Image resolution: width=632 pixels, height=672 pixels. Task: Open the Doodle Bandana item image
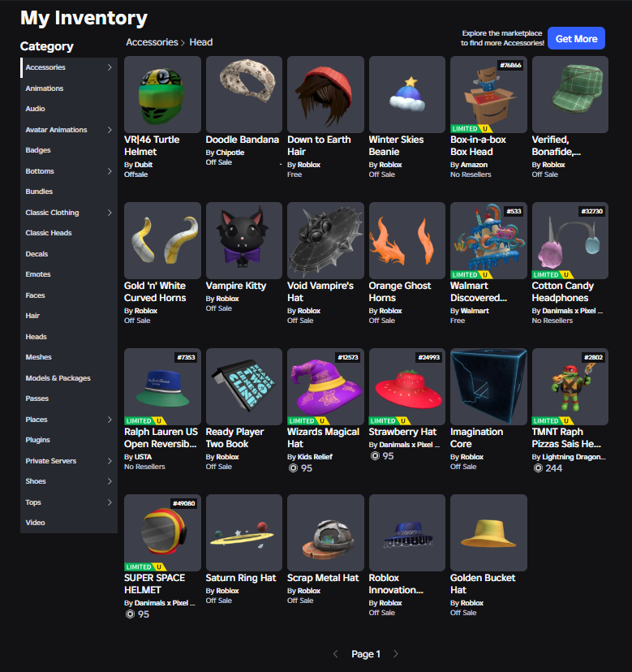coord(244,94)
